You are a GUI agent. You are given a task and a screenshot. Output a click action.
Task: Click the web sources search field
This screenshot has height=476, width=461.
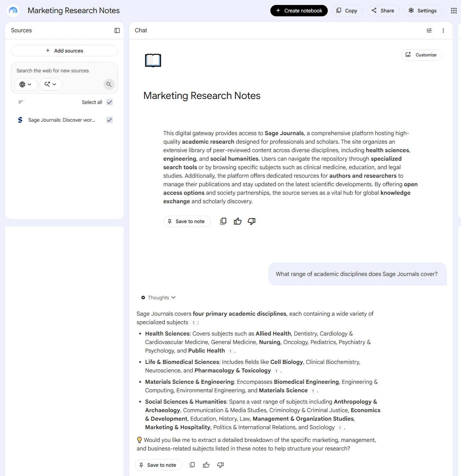coord(64,71)
